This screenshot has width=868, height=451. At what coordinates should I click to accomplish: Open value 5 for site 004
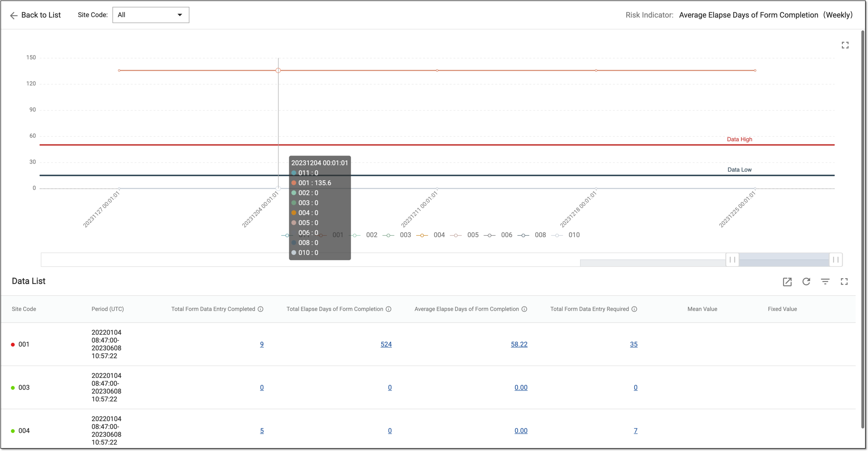262,431
